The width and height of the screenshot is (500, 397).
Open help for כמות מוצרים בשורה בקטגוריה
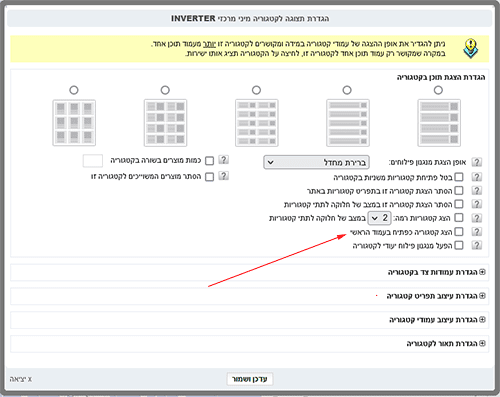[223, 160]
